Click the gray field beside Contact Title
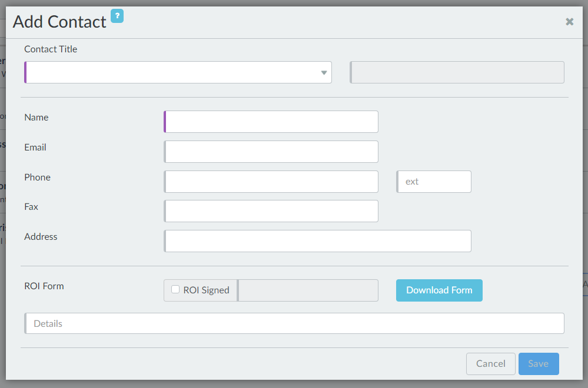The image size is (588, 388). tap(457, 72)
